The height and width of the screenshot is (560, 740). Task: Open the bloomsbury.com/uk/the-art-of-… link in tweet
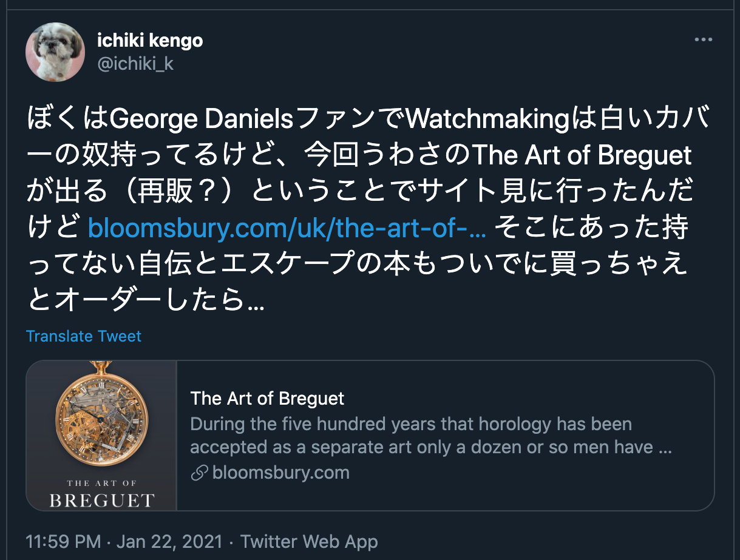286,228
